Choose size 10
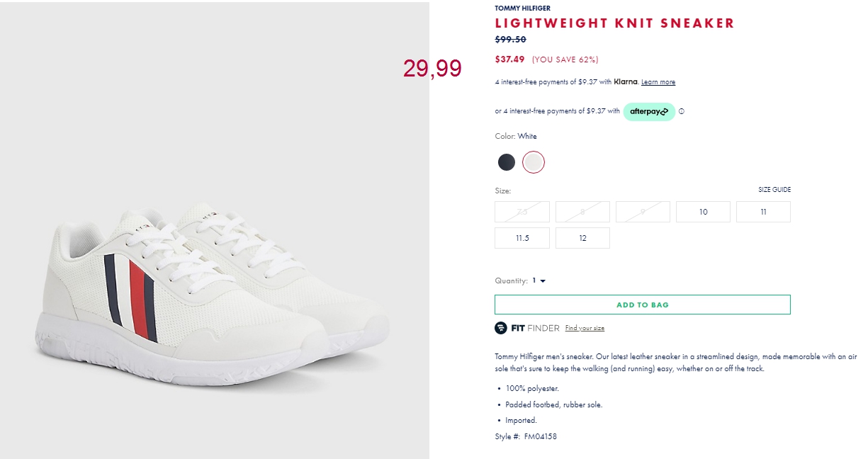 coord(703,212)
